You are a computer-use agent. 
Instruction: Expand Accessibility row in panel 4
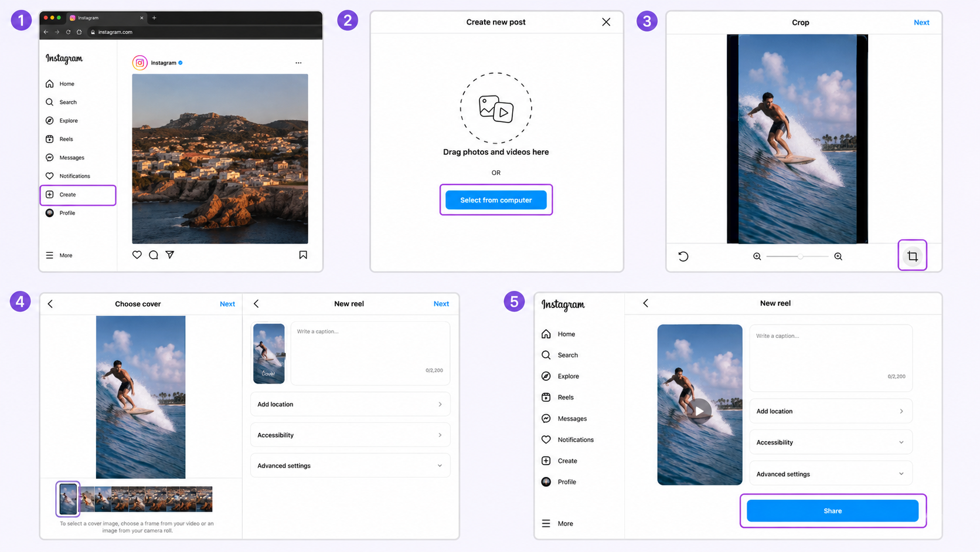(350, 435)
